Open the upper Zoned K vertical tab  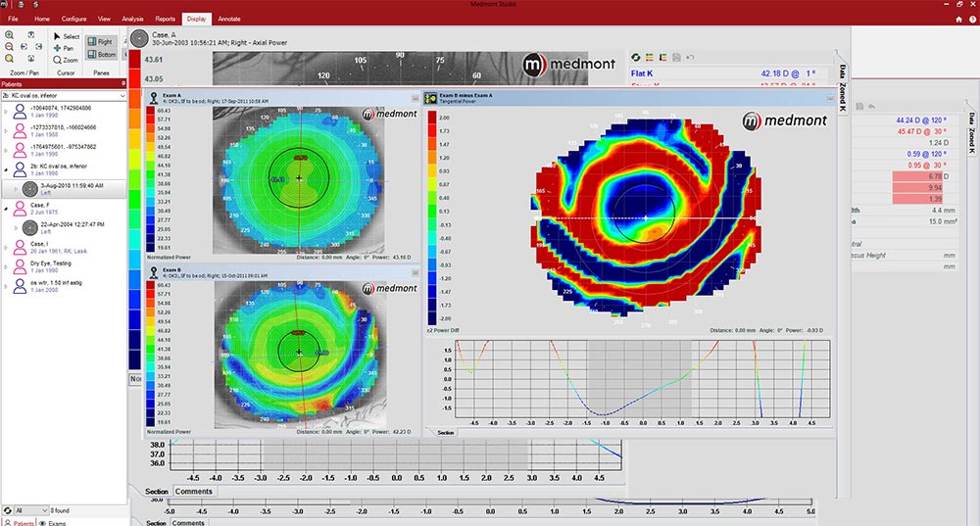click(x=843, y=97)
